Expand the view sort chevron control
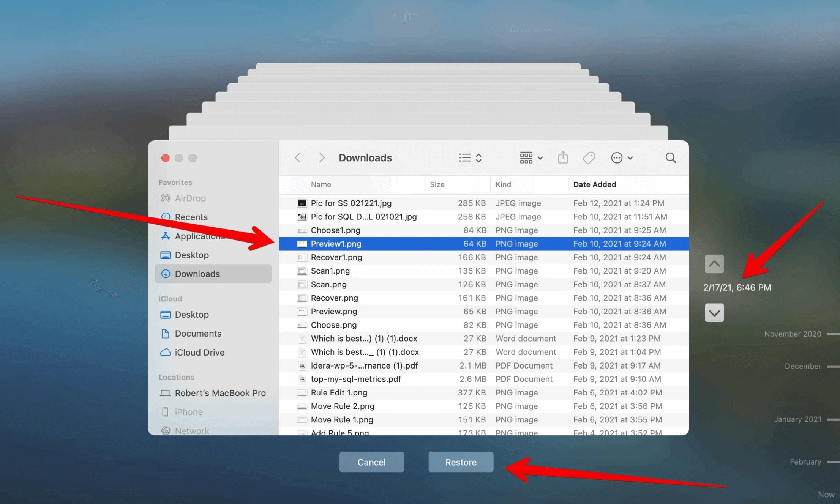Viewport: 840px width, 504px height. click(x=478, y=157)
